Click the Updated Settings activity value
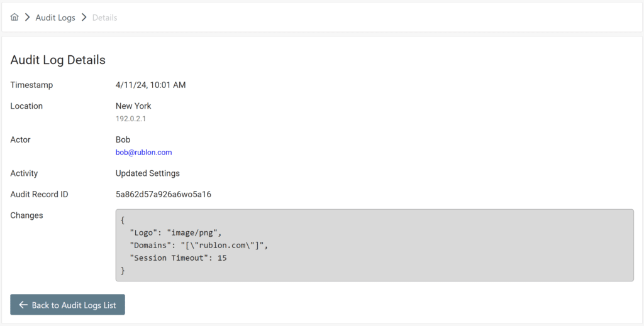The image size is (644, 326). (x=147, y=173)
